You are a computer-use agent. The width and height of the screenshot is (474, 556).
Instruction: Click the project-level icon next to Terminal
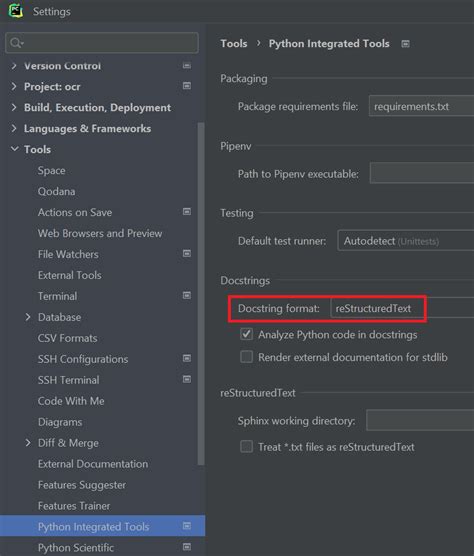186,296
